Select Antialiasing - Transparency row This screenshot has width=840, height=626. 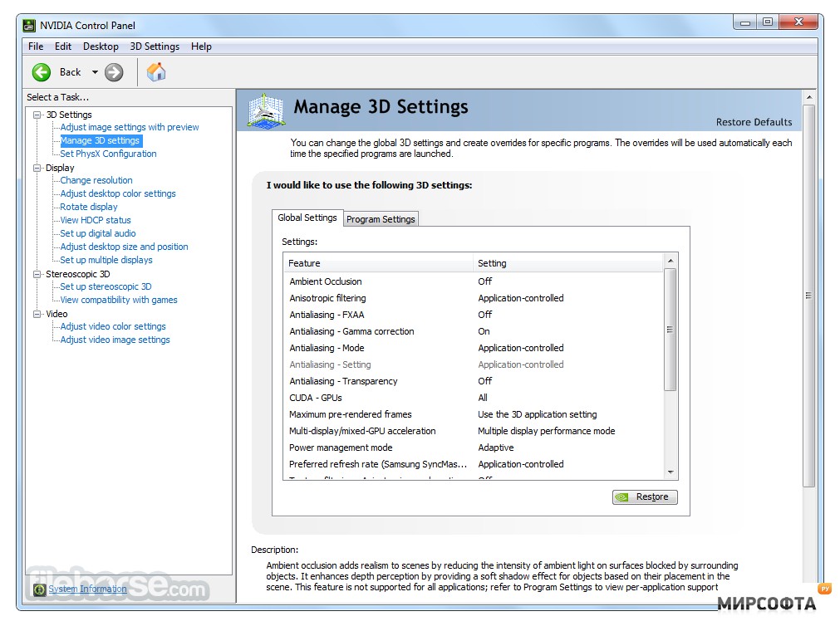point(474,381)
